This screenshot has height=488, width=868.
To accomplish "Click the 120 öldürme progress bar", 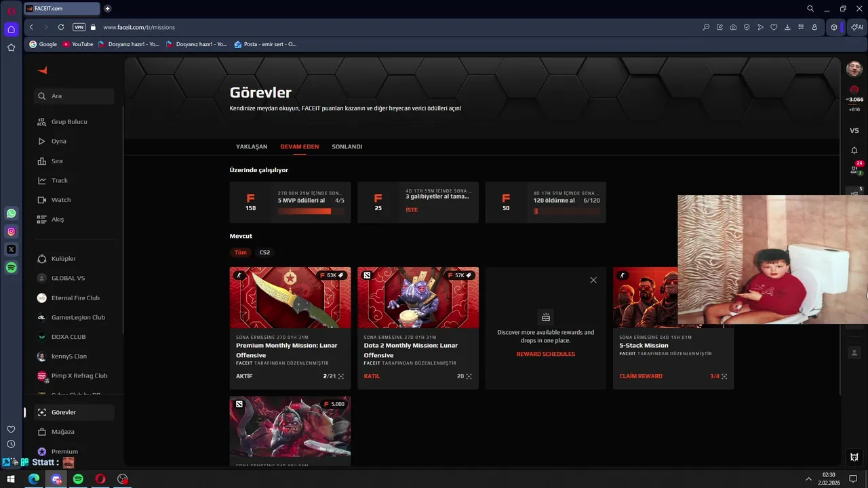I will pos(567,211).
